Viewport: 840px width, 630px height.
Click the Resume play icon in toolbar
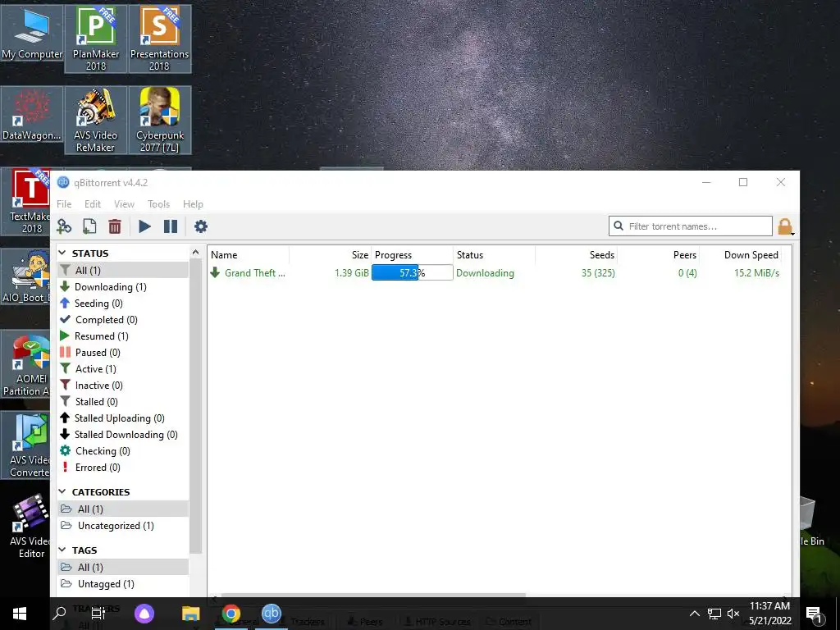pos(144,226)
